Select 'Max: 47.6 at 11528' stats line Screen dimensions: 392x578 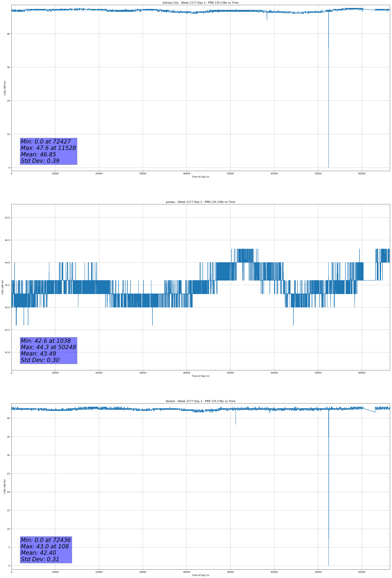pos(48,148)
